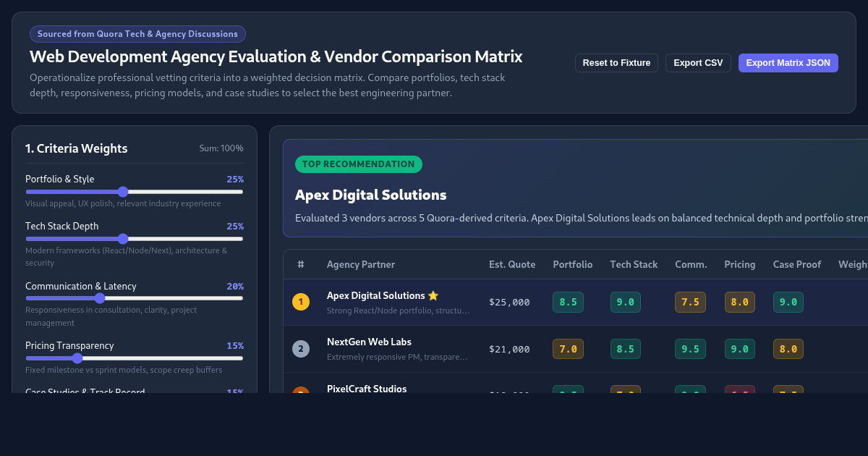Click the Pricing Transparency 15% value
This screenshot has width=868, height=456.
(235, 346)
